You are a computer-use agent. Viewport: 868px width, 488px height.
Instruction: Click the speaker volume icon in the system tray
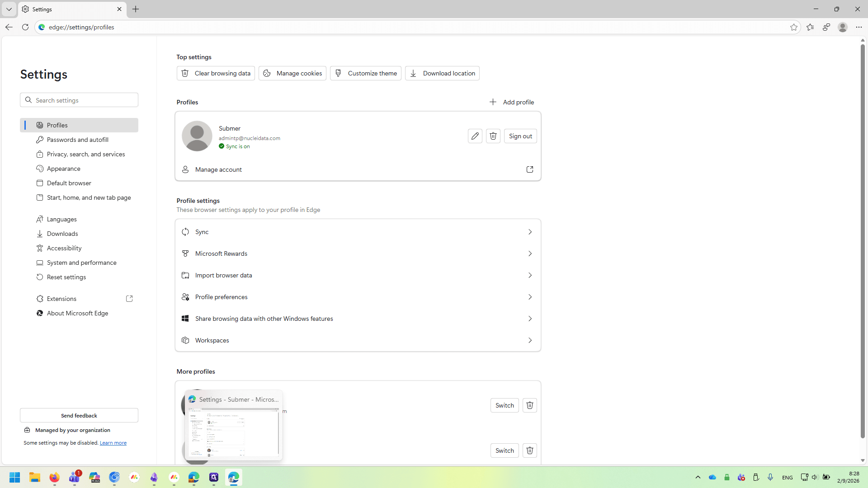pyautogui.click(x=815, y=477)
